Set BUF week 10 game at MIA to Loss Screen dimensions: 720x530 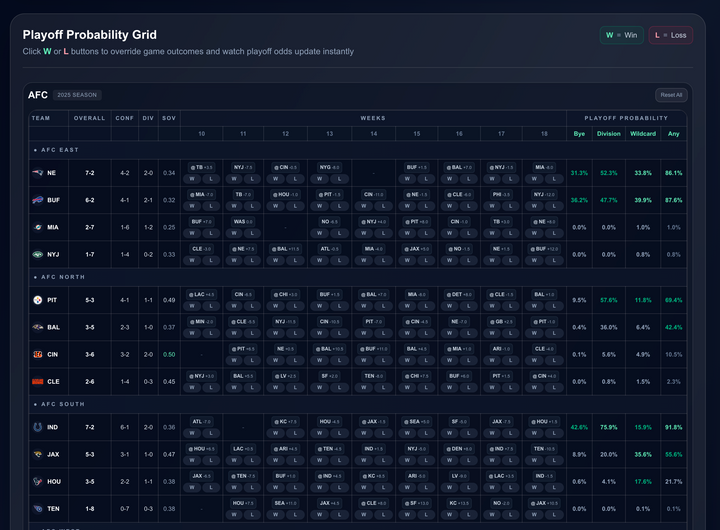pos(211,205)
